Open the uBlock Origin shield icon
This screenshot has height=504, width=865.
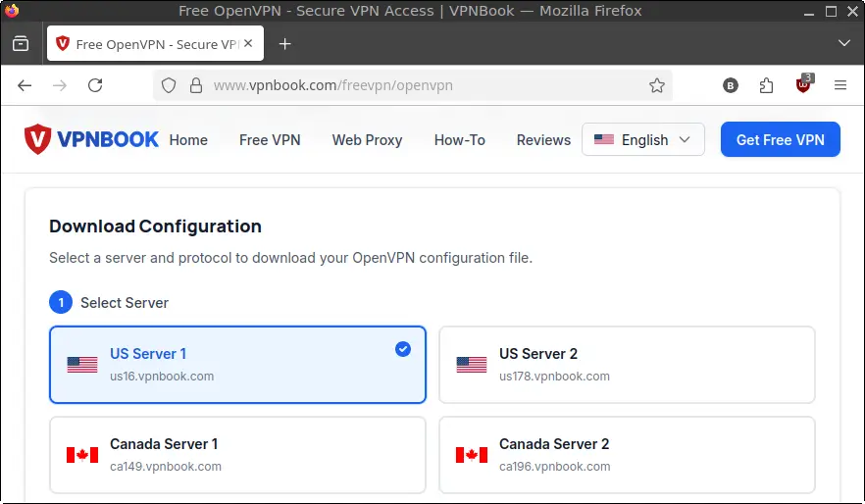tap(804, 84)
